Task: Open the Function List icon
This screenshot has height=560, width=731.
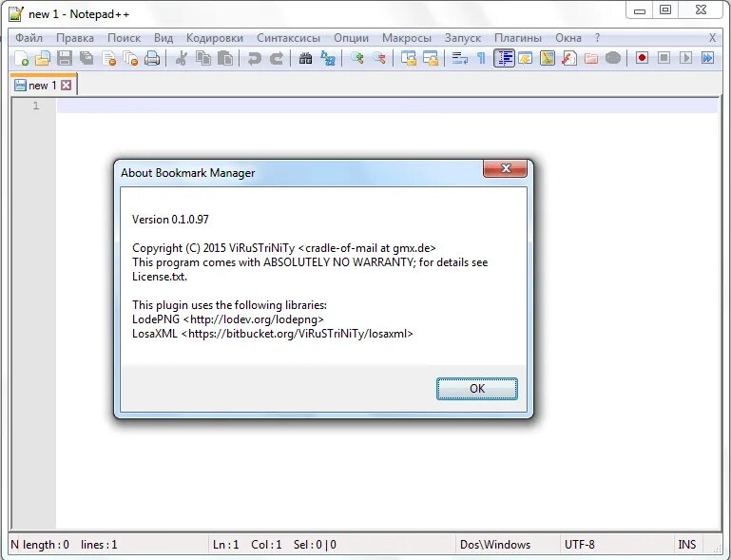Action: click(569, 58)
